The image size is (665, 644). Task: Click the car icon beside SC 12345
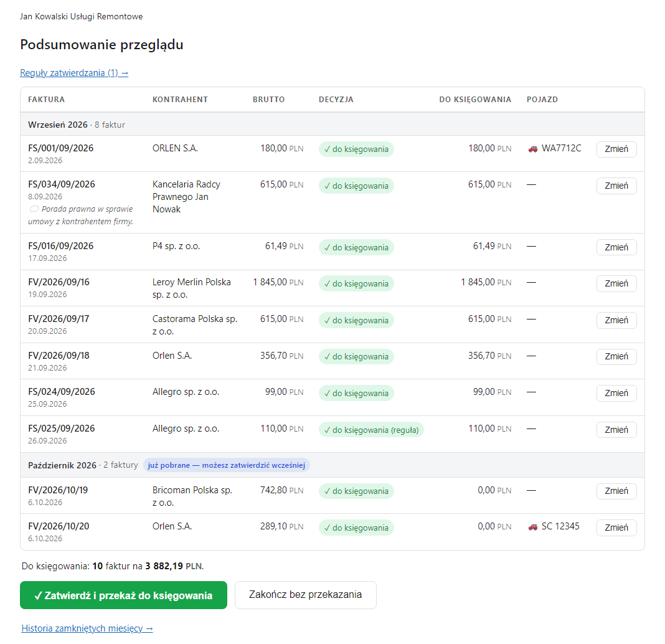532,527
